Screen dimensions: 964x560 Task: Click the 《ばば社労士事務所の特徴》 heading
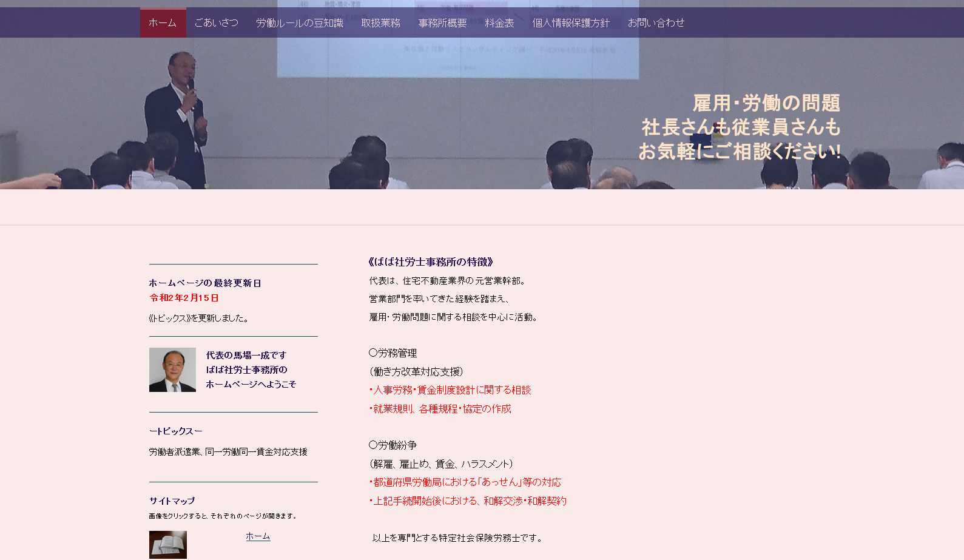(x=431, y=262)
